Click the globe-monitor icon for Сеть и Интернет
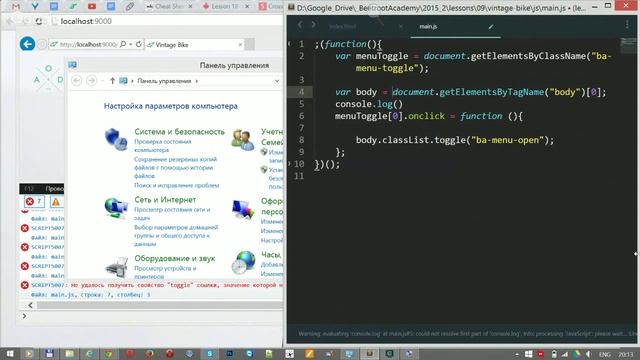The image size is (640, 360). [x=116, y=208]
